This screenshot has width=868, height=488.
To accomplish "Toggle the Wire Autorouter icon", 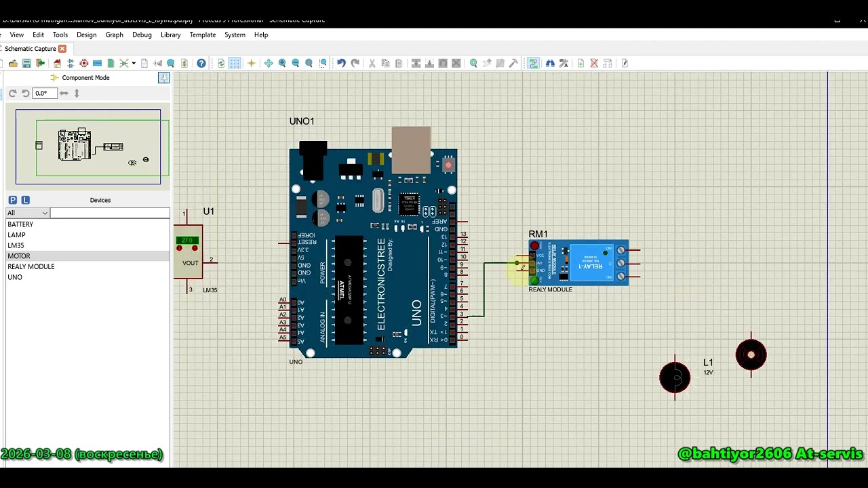I will (x=534, y=63).
